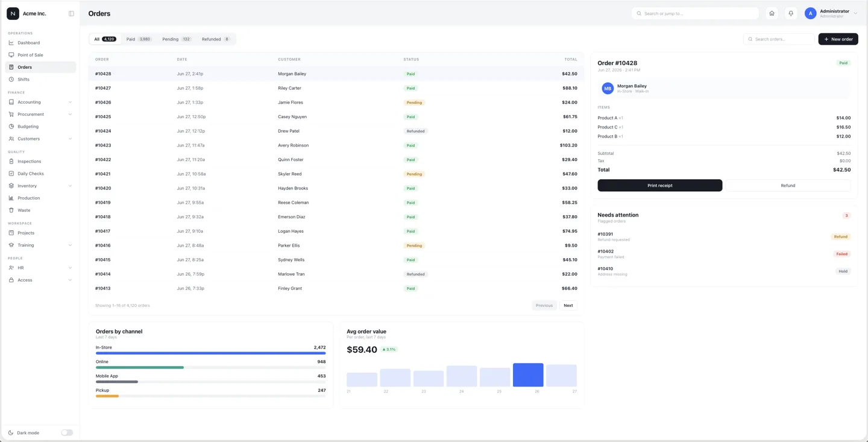Screen dimensions: 868x442
Task: Expand the Accounting submenu
Action: [x=70, y=103]
